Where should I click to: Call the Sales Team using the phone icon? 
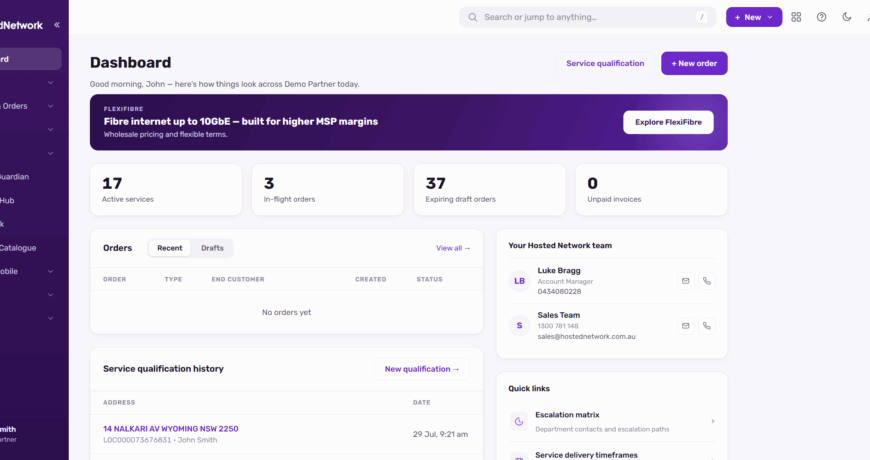pos(707,326)
